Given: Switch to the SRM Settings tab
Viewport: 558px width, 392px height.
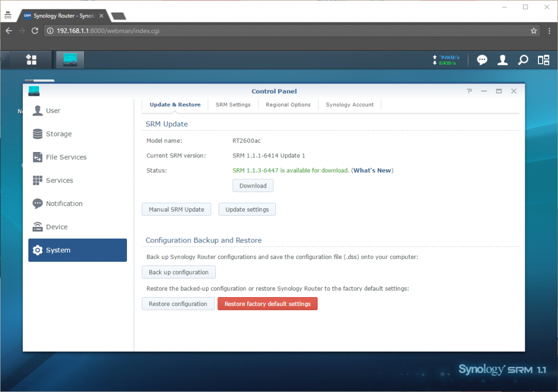Looking at the screenshot, I should click(233, 105).
